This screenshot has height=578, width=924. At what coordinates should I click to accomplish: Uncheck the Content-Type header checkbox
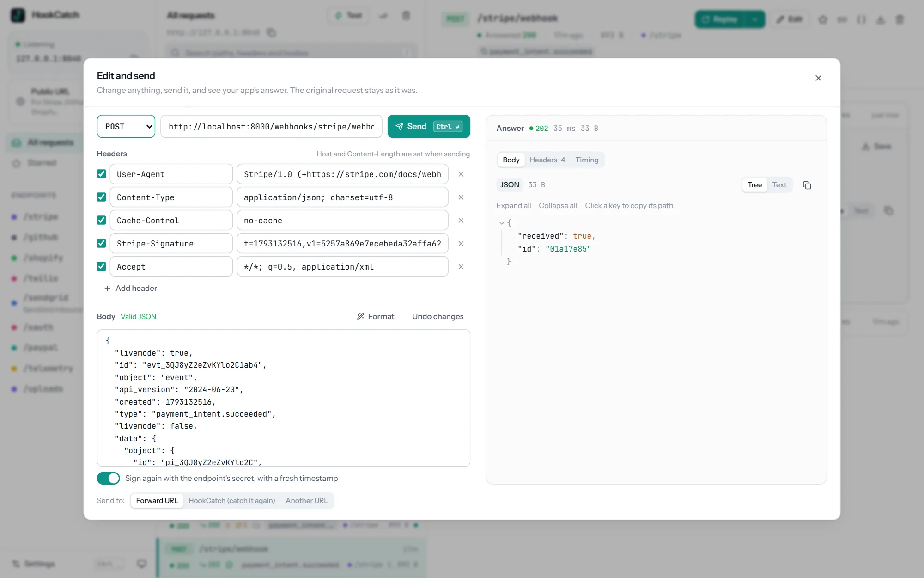(102, 197)
